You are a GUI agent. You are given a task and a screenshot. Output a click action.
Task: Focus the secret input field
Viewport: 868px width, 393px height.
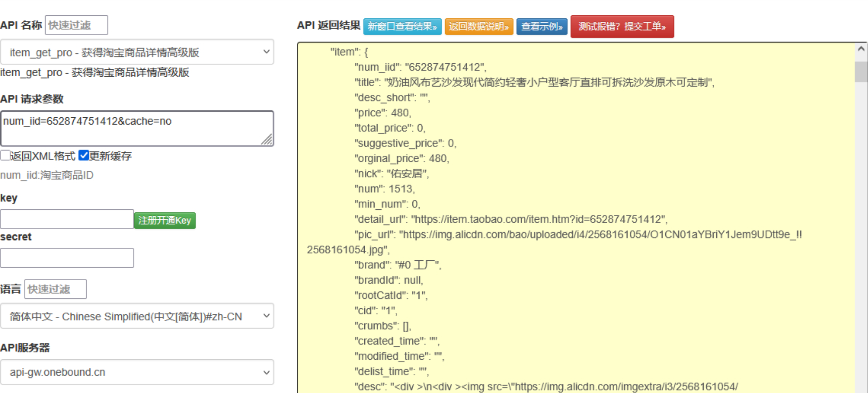[x=67, y=258]
